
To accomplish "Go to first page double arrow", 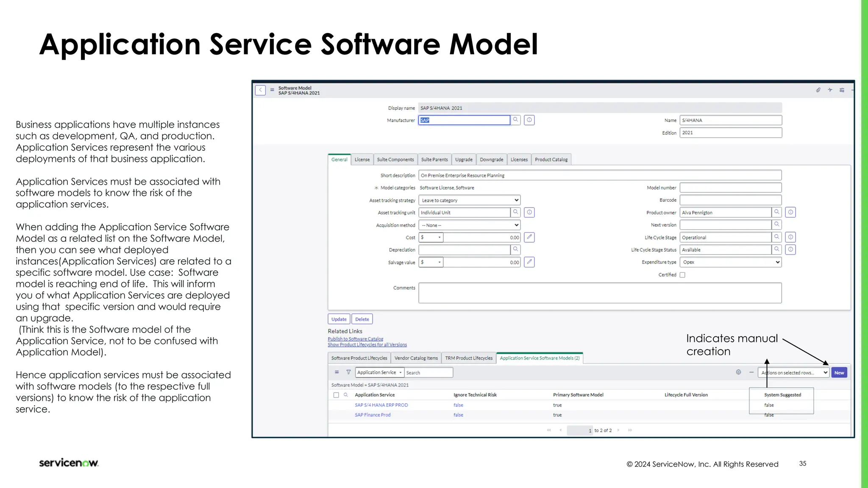I will [549, 430].
